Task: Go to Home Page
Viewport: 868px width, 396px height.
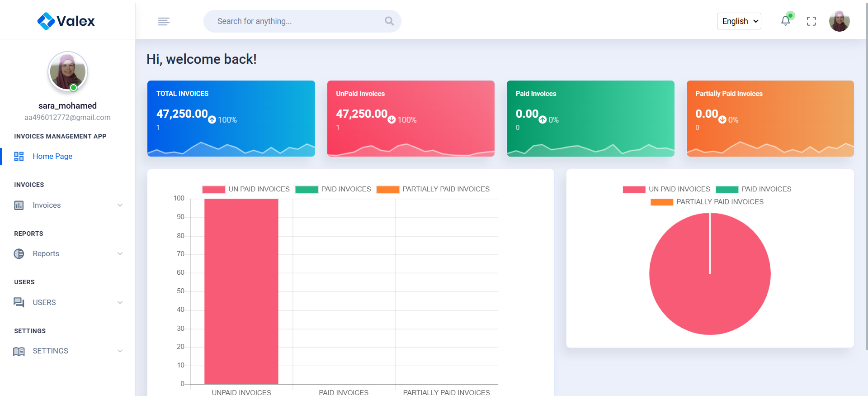Action: [x=52, y=156]
